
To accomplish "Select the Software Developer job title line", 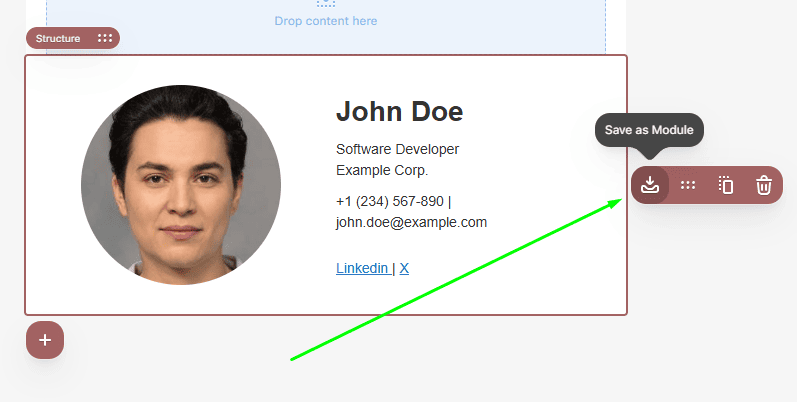I will [397, 149].
